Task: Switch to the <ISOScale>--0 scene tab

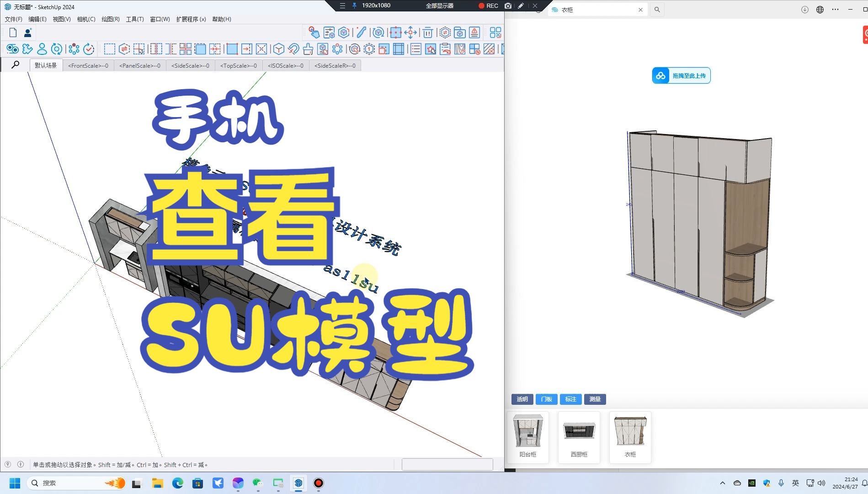Action: point(286,65)
